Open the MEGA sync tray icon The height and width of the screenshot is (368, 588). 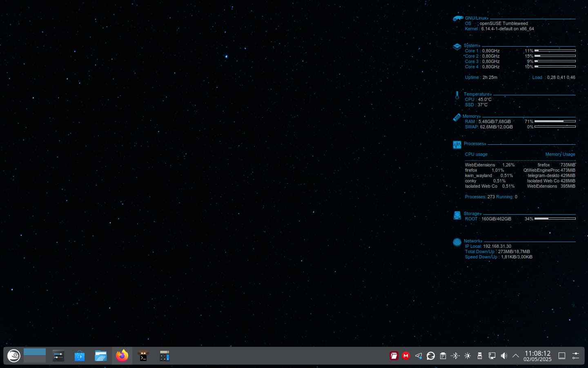click(406, 356)
